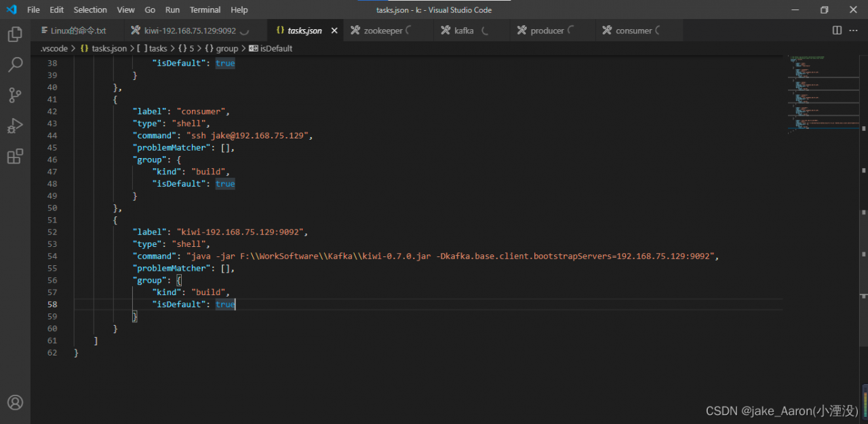Click the code minimap preview
The height and width of the screenshot is (424, 868).
pos(824,95)
